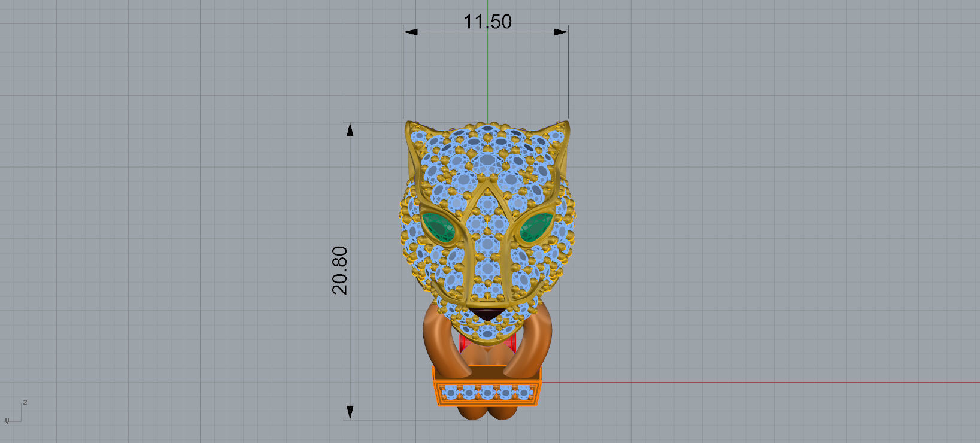980x443 pixels.
Task: Select the orange pavé bar at the bottom
Action: (487, 393)
